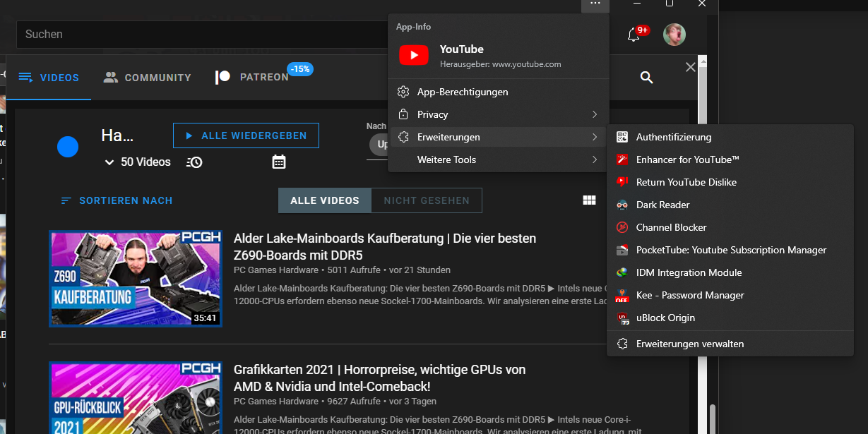This screenshot has width=868, height=434.
Task: Click the gear icon beside Erweiterungen verwalten
Action: click(x=622, y=344)
